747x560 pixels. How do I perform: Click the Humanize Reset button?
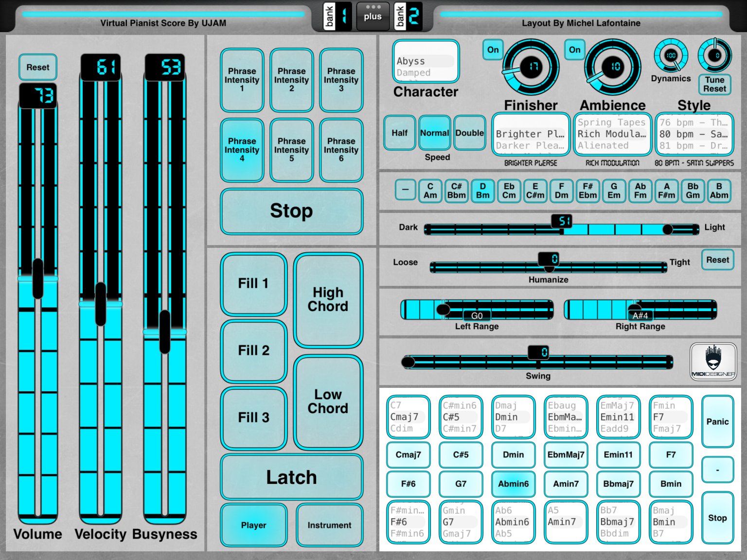click(718, 260)
